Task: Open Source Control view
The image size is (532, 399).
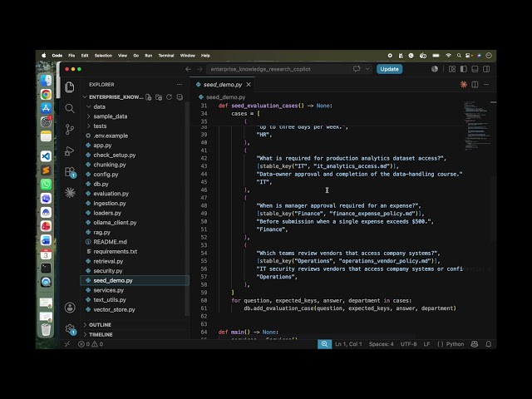Action: coord(70,130)
